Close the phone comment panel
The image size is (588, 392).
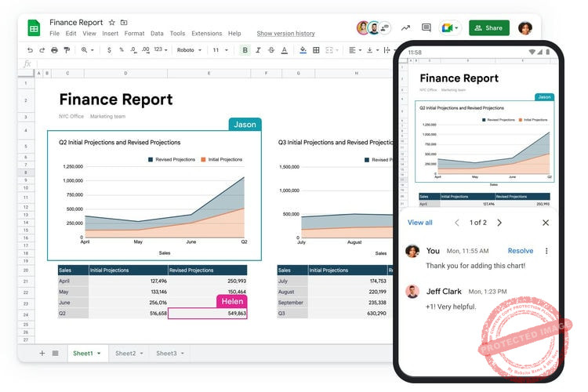coord(546,223)
